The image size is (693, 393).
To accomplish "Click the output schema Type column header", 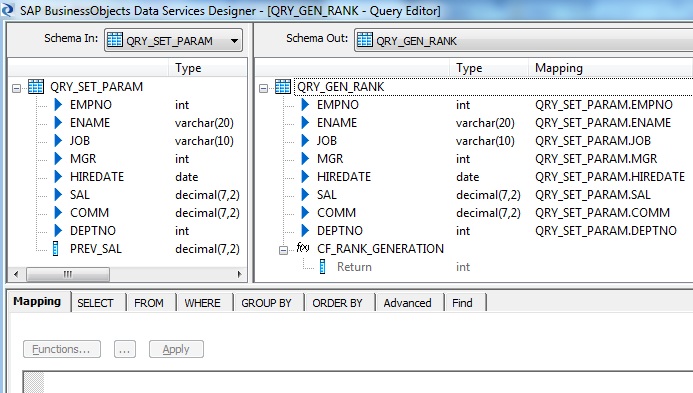I will coord(489,68).
